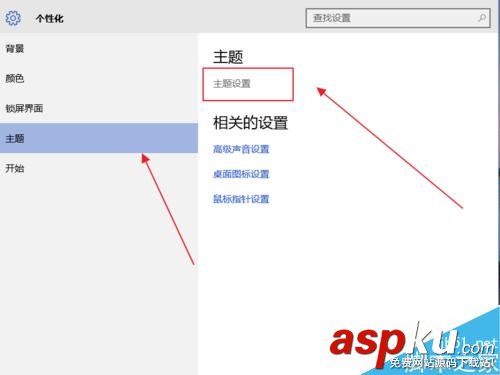500x375 pixels.
Task: Open the 颜色 settings page
Action: pos(99,79)
